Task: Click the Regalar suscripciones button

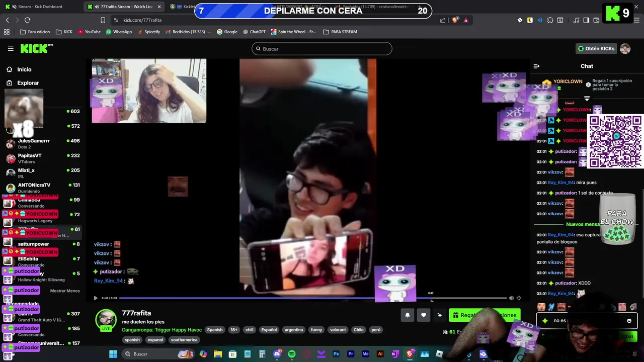Action: point(485,315)
